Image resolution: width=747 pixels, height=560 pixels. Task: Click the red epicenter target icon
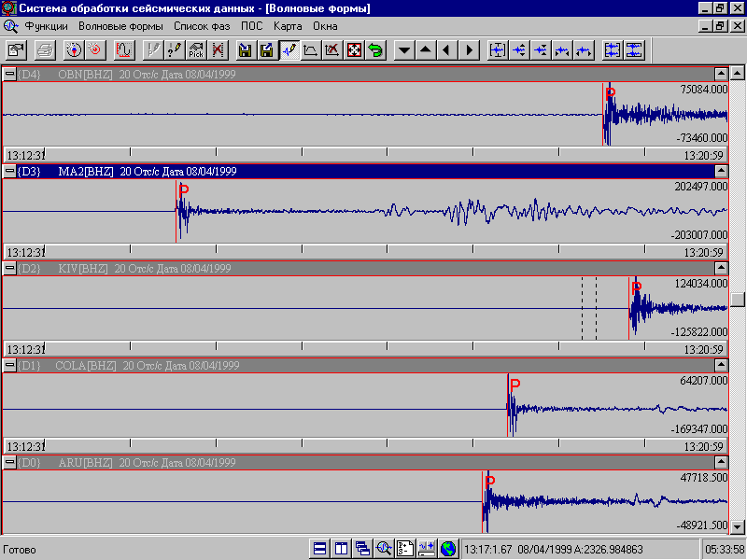tap(95, 50)
